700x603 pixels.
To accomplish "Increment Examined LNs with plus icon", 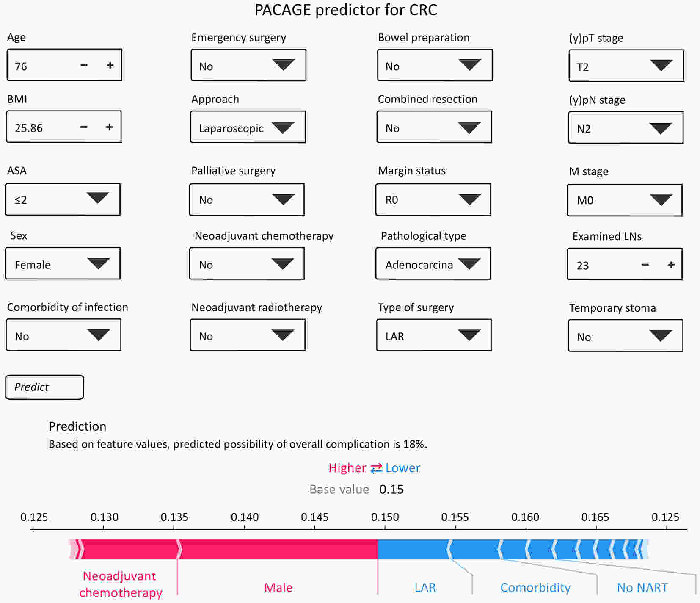I will 671,265.
